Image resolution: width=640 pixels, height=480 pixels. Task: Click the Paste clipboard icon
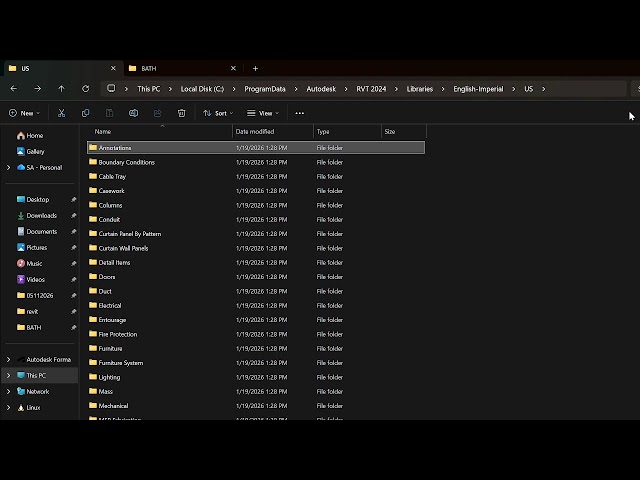tap(109, 113)
